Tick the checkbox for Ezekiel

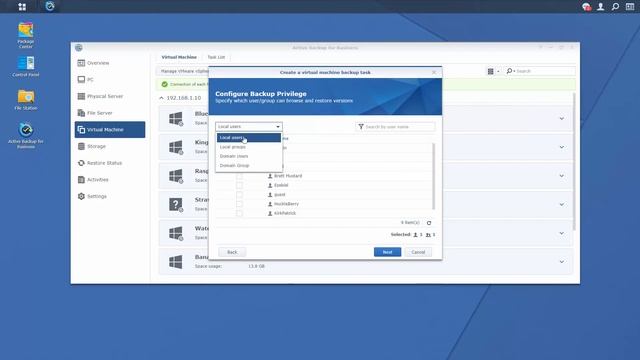click(239, 185)
